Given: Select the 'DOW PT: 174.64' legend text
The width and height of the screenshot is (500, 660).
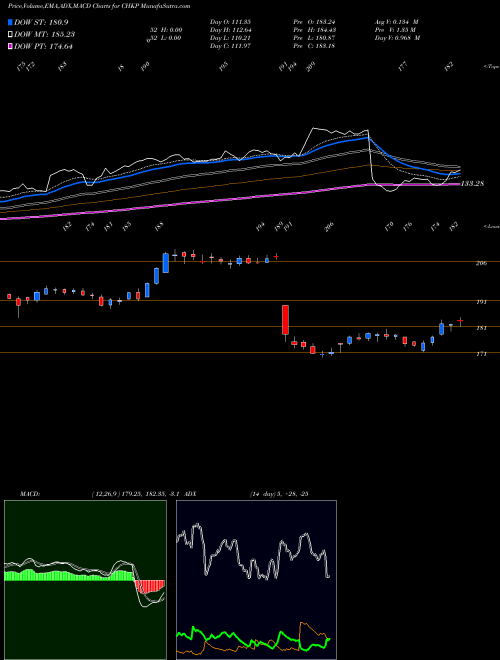Looking at the screenshot, I should tap(43, 46).
